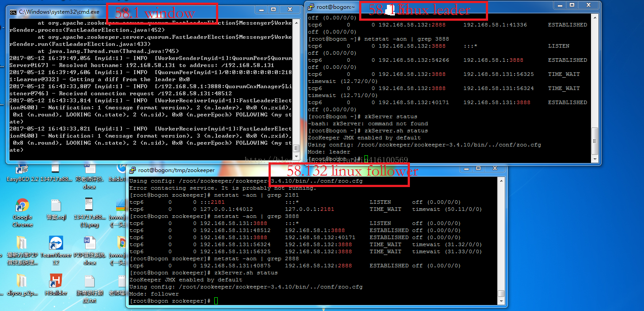Viewport: 644px width, 311px height.
Task: Click scroll-down arrow in the /tmp/zookeeper window
Action: pyautogui.click(x=501, y=301)
